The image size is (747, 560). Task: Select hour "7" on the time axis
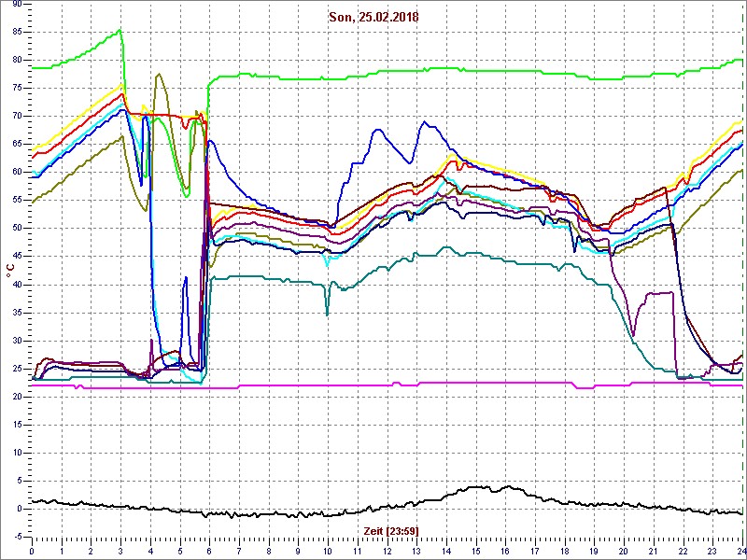click(239, 553)
